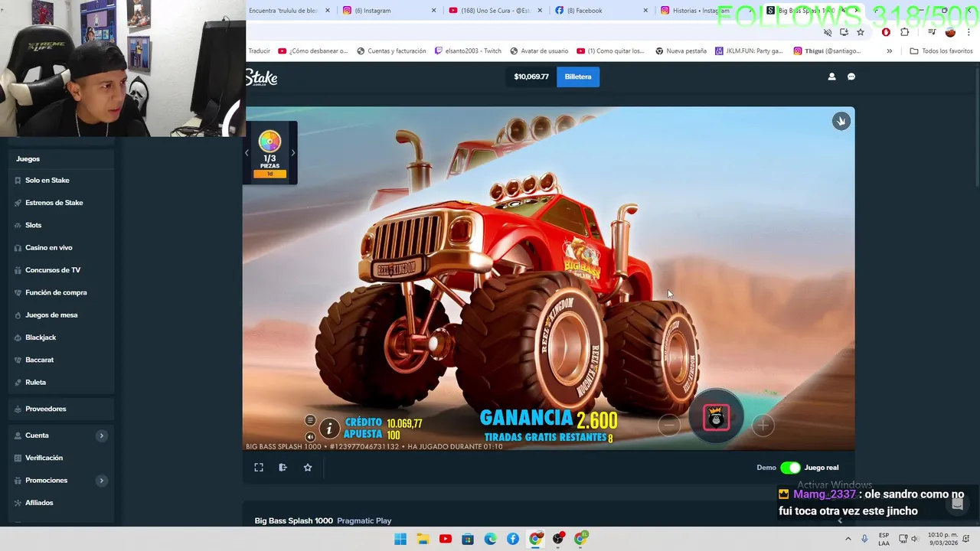This screenshot has height=551, width=980.
Task: Switch to 'Uno Se Cura' YouTube tab
Action: [496, 11]
